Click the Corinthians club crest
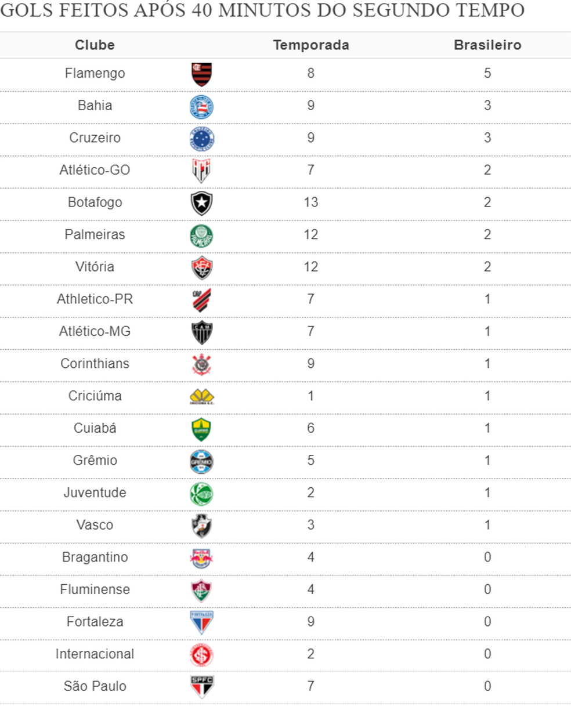The width and height of the screenshot is (571, 728). coord(202,364)
